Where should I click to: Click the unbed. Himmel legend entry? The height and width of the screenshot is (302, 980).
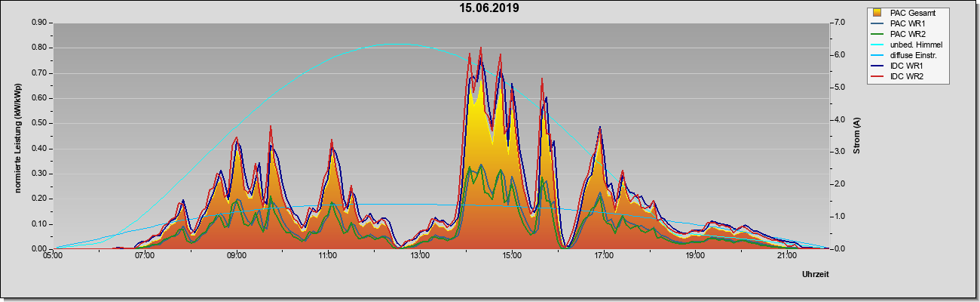pos(917,45)
